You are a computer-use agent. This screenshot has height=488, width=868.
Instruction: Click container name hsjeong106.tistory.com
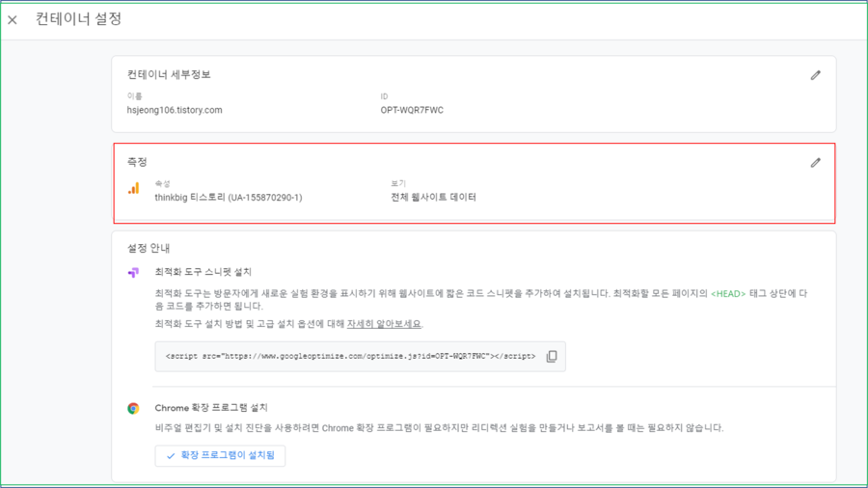coord(175,110)
